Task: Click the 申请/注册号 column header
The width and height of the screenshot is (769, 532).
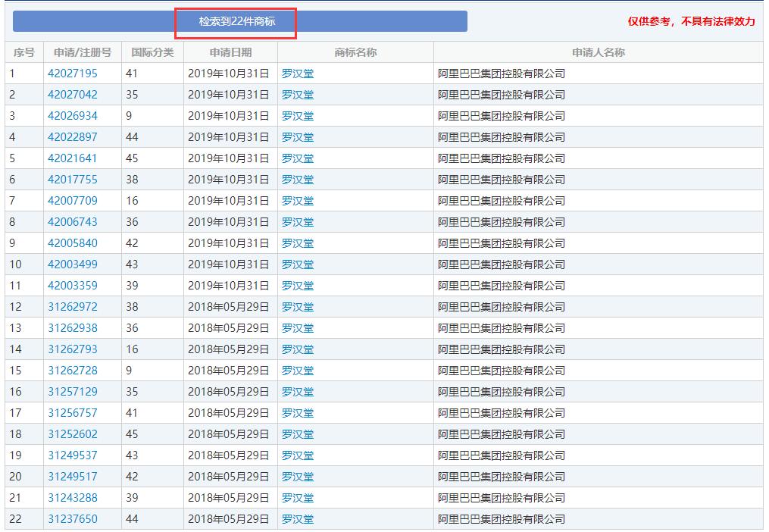Action: coord(83,52)
